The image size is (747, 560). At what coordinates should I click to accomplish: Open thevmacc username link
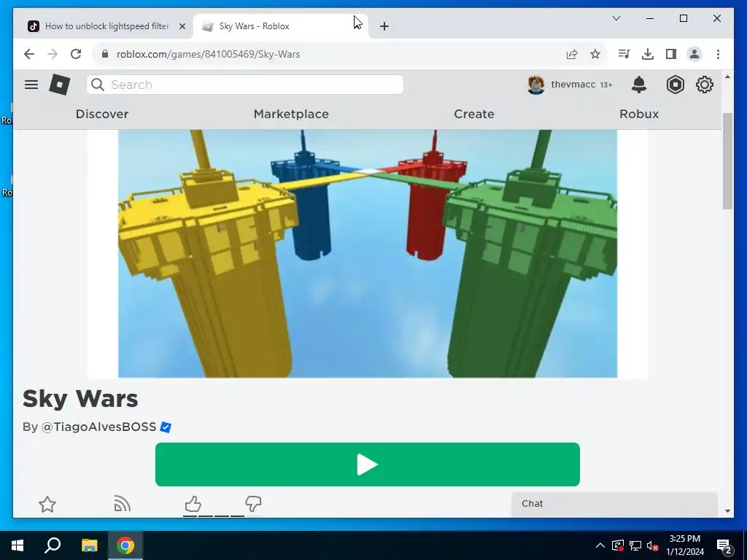[x=573, y=85]
